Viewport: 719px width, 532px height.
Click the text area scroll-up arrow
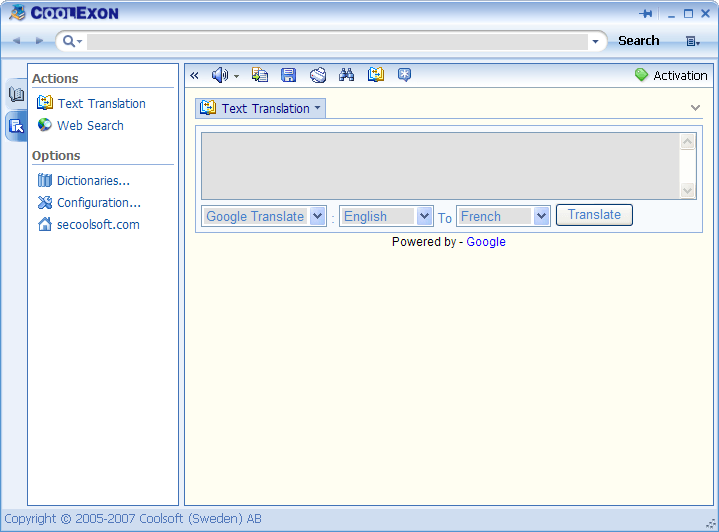point(687,142)
